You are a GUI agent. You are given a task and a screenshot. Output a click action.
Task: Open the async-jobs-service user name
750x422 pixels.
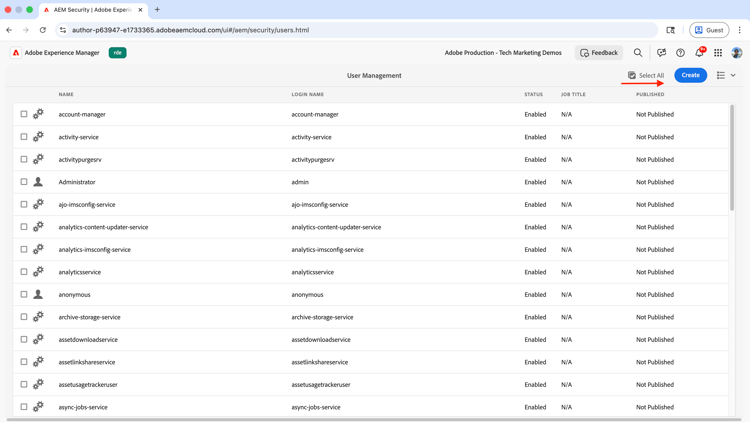click(83, 407)
